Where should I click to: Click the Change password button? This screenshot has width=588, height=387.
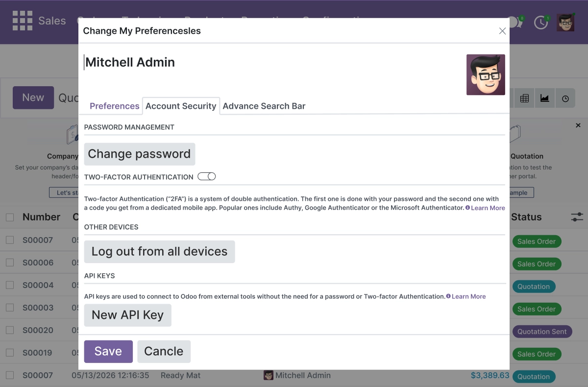[x=140, y=154]
